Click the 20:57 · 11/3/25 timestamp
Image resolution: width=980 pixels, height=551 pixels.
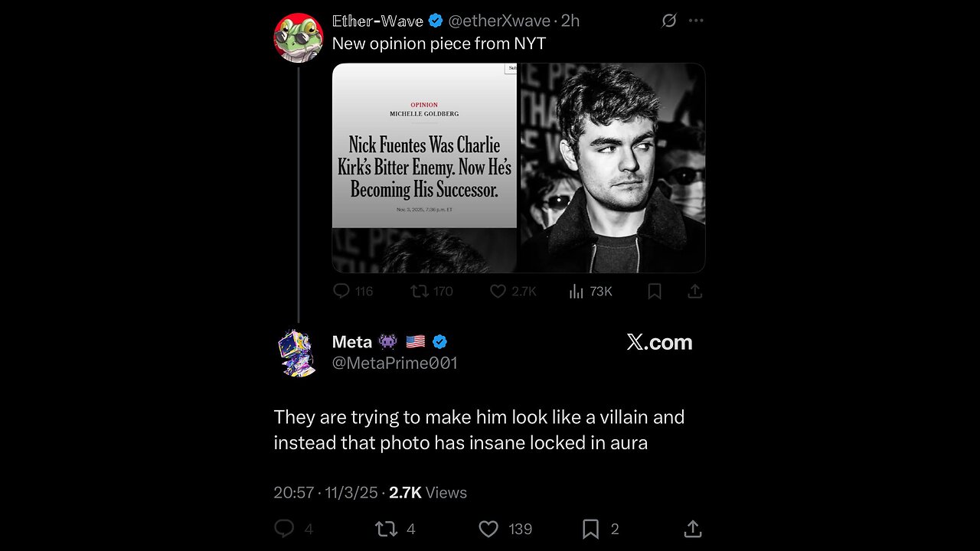coord(325,493)
